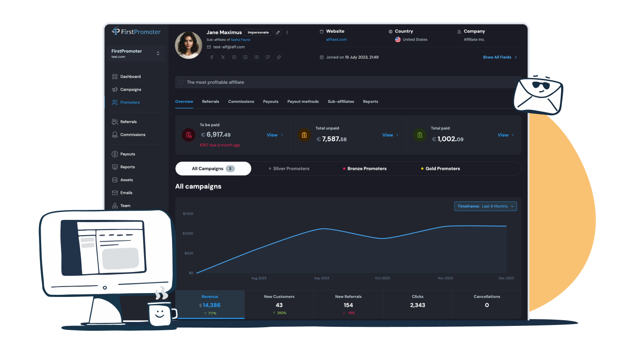Go to Payouts in sidebar
Screen dimensions: 626x364
[x=127, y=154]
